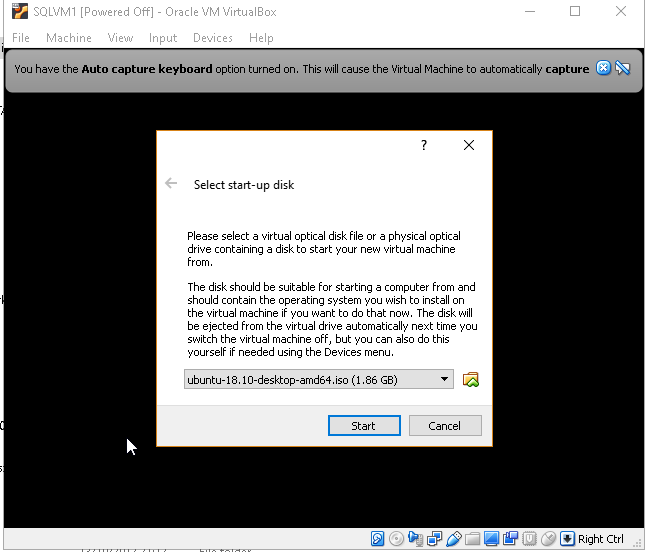Screen dimensions: 646x552
Task: Open the View menu
Action: [x=120, y=38]
